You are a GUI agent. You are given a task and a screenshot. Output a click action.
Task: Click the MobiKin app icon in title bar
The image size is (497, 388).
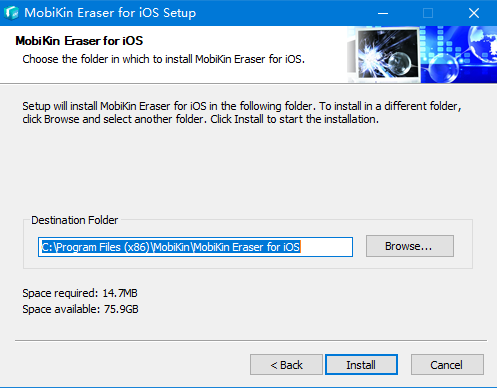pyautogui.click(x=11, y=13)
